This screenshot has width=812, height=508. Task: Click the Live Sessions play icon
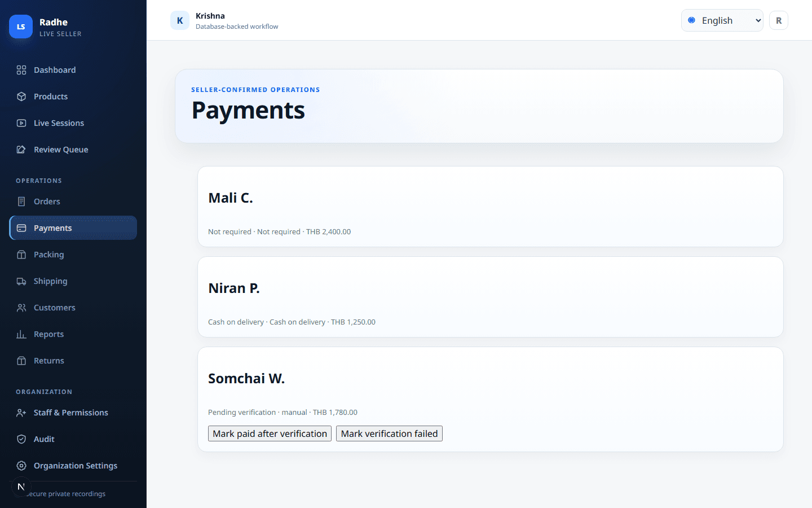pos(21,123)
